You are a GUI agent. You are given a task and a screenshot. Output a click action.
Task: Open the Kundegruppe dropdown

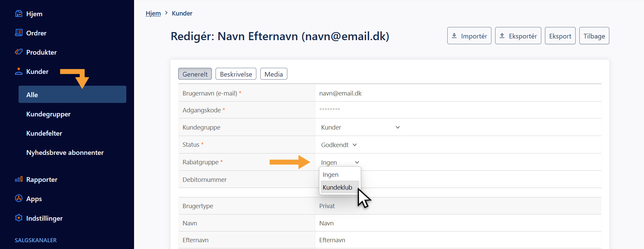[x=360, y=127]
